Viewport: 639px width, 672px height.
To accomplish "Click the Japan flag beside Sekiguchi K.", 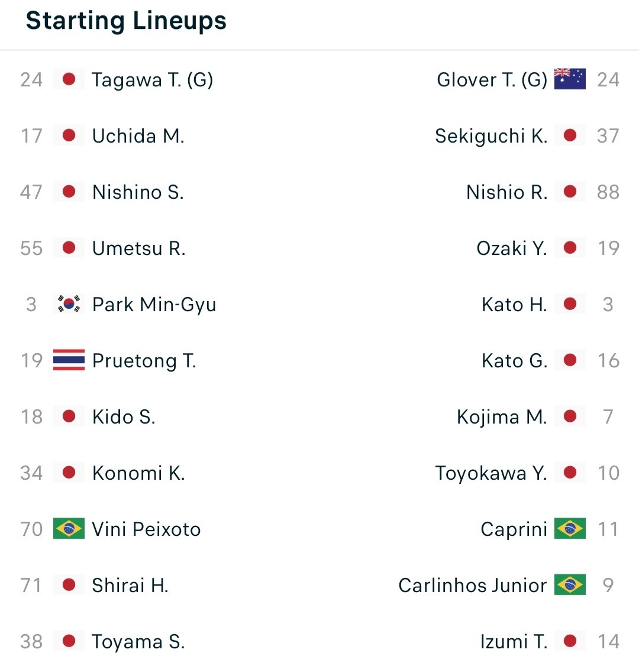I will [x=570, y=135].
